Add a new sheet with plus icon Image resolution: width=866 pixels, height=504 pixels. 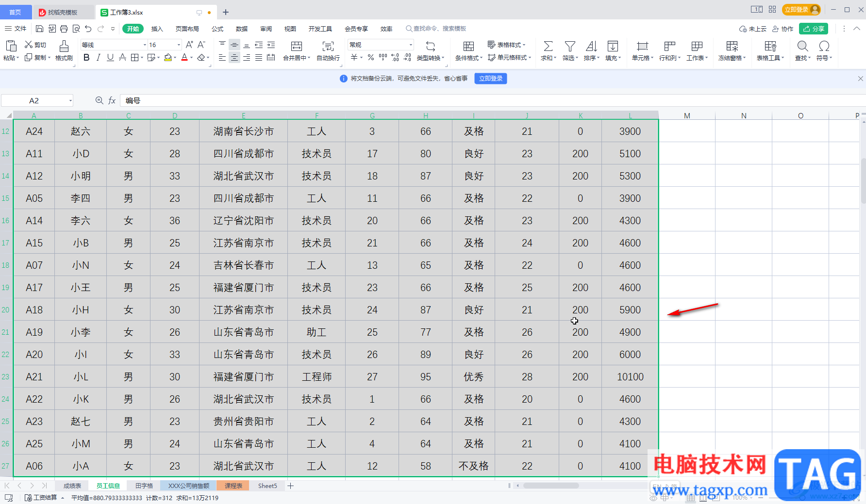[x=290, y=486]
